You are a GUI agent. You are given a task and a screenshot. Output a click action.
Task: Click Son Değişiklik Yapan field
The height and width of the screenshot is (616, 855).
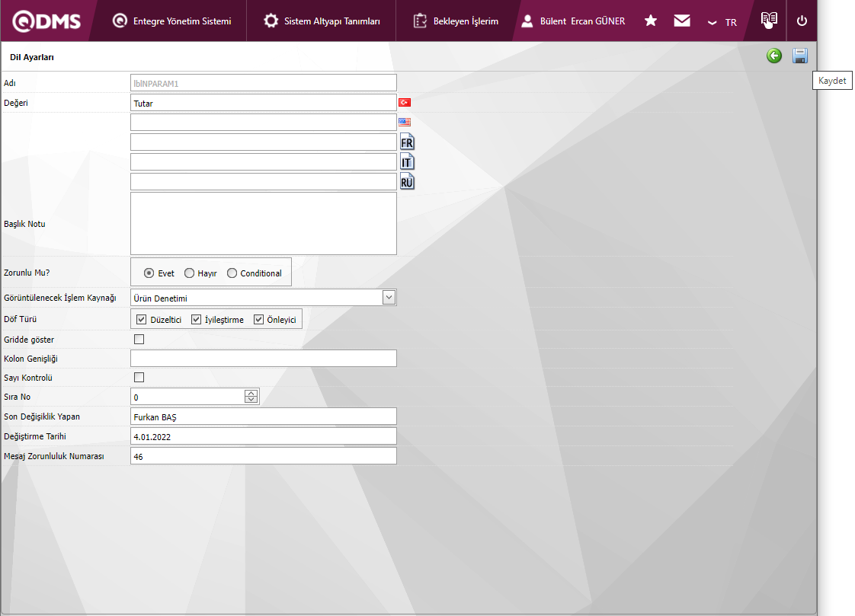click(x=264, y=416)
